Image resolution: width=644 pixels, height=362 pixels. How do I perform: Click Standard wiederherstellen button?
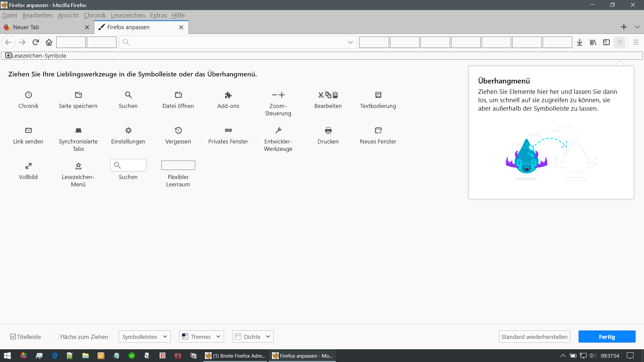(534, 337)
